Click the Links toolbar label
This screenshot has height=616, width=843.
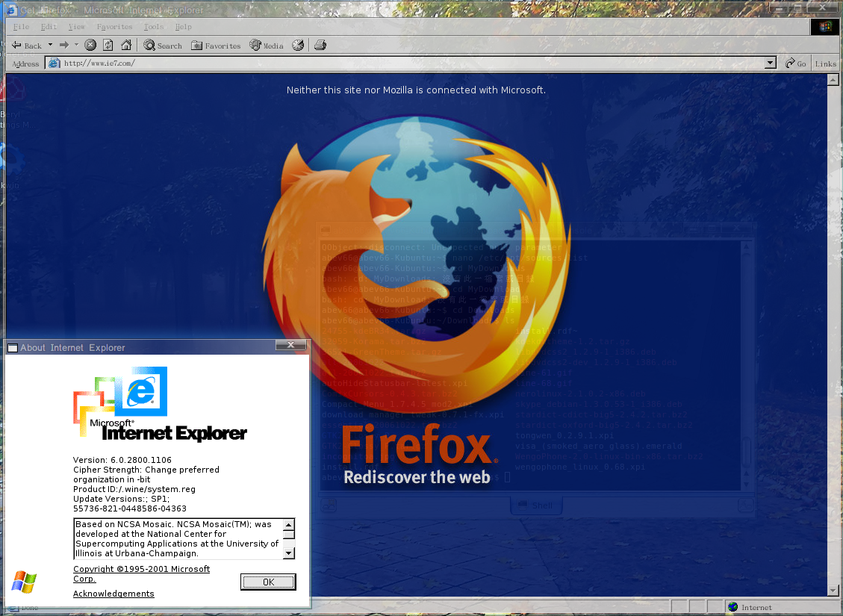pos(825,63)
